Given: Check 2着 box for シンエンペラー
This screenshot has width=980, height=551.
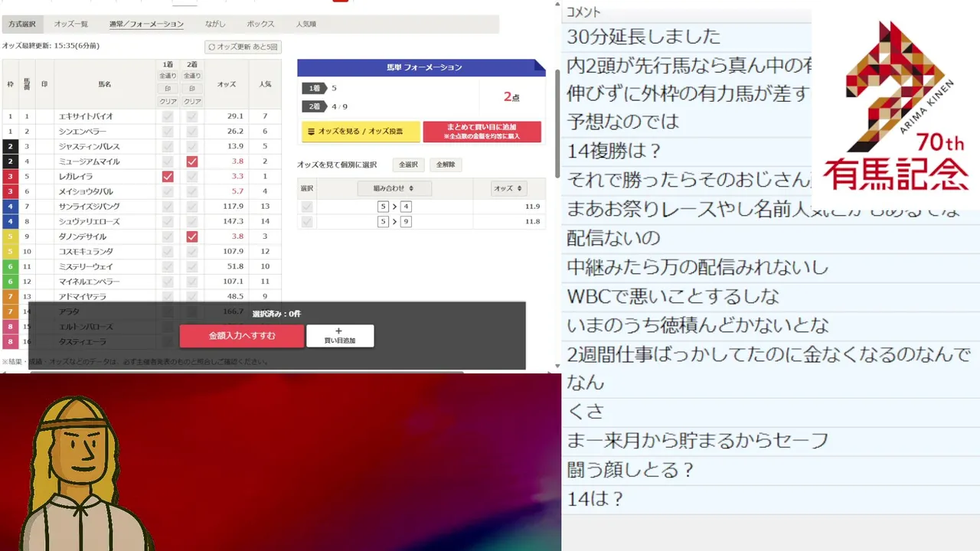Looking at the screenshot, I should point(192,132).
